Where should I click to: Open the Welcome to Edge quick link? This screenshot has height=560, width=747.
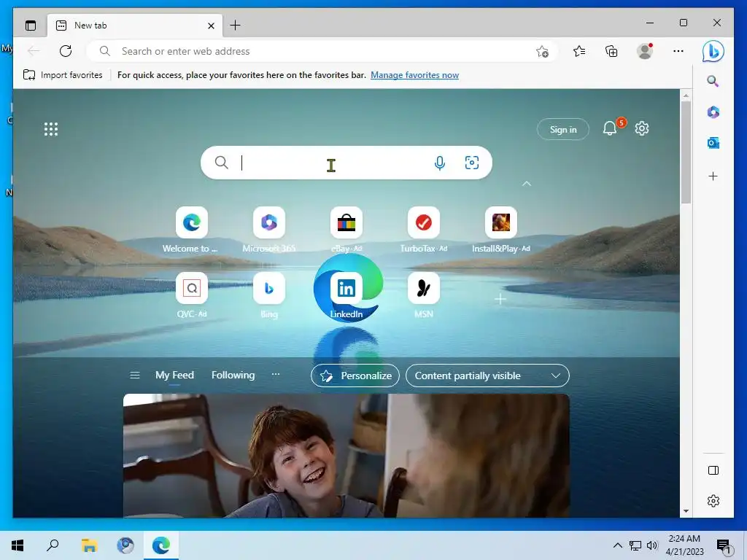pyautogui.click(x=192, y=222)
